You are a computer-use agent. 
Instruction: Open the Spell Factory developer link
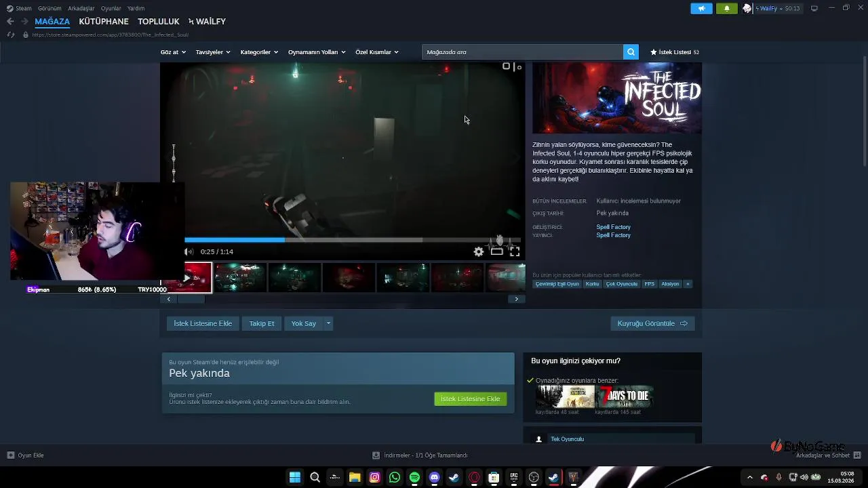613,227
